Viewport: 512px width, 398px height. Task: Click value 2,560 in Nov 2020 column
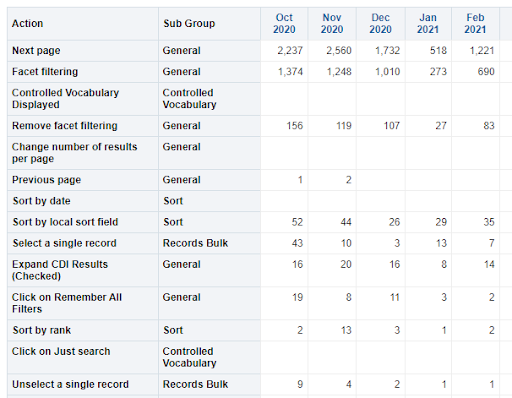pyautogui.click(x=339, y=51)
